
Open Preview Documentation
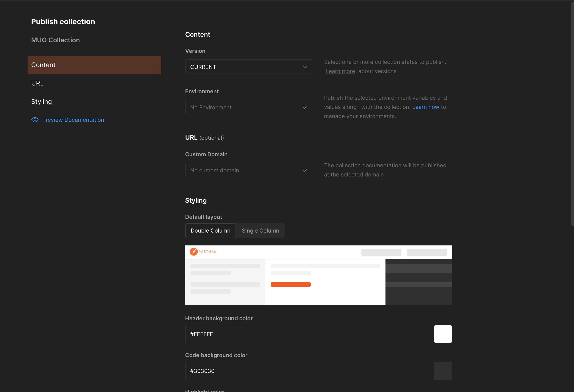point(73,119)
